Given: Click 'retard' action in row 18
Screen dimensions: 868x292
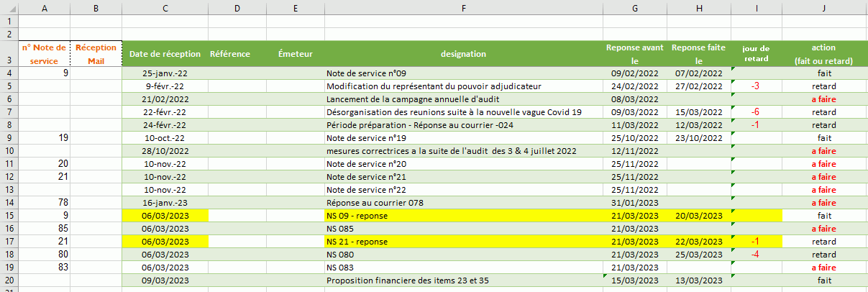Looking at the screenshot, I should (823, 254).
